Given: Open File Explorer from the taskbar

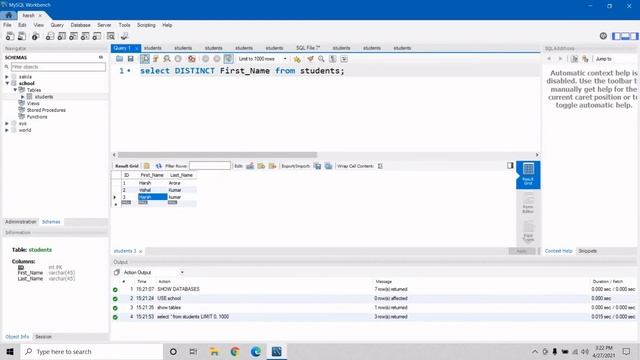Looking at the screenshot, I should point(214,351).
